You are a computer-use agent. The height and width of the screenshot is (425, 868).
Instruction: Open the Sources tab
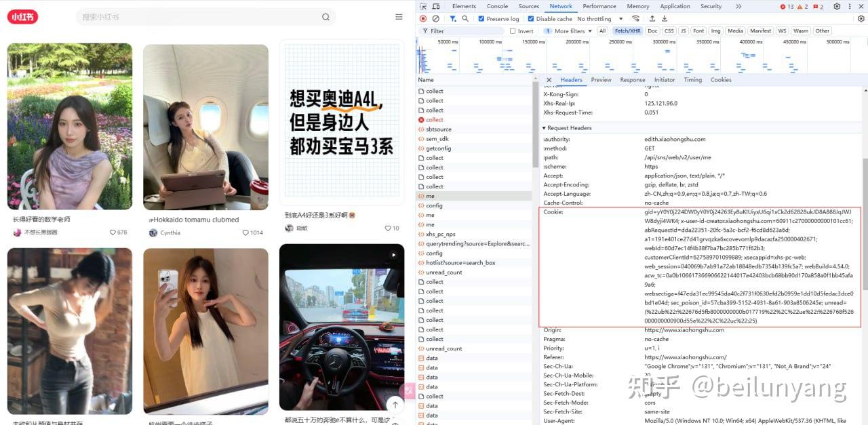click(529, 6)
